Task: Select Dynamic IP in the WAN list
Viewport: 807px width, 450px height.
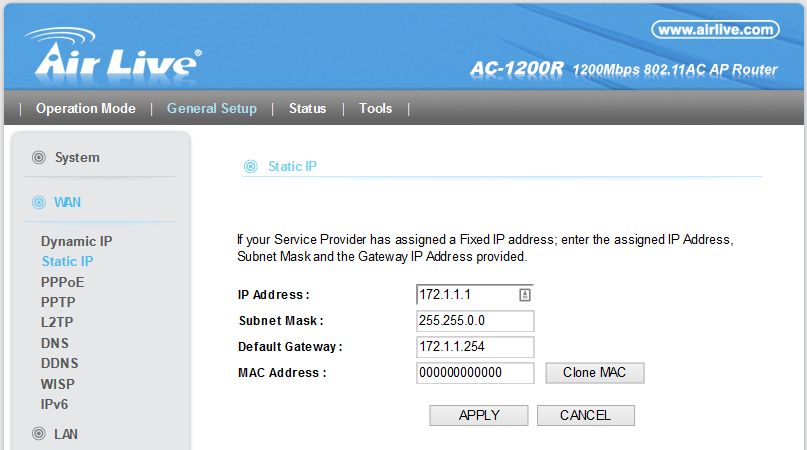Action: 76,241
